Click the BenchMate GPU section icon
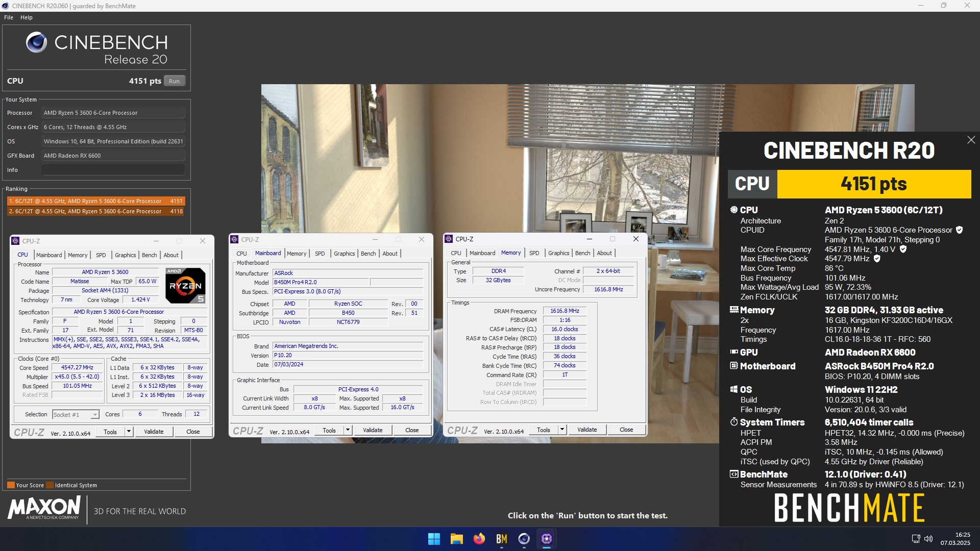Viewport: 980px width, 551px height. coord(734,352)
